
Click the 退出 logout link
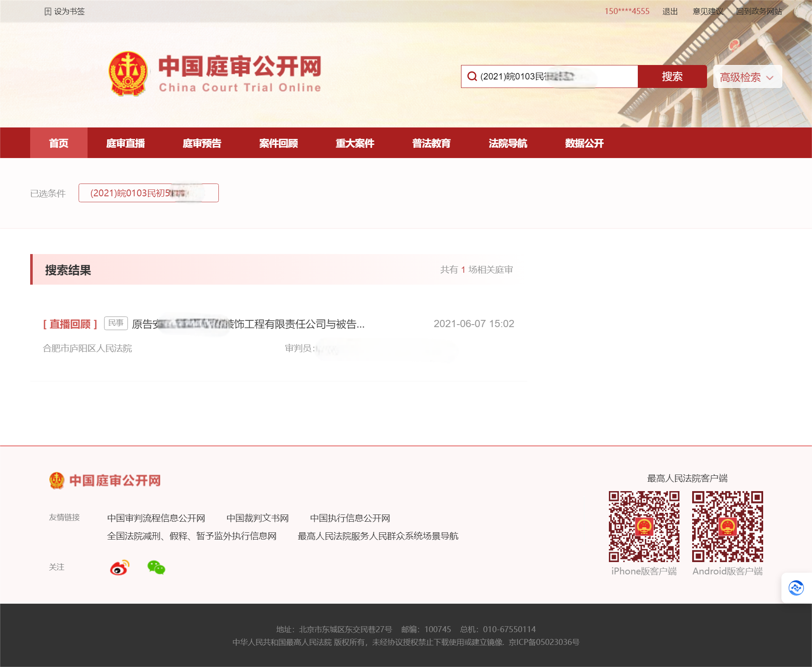point(670,11)
